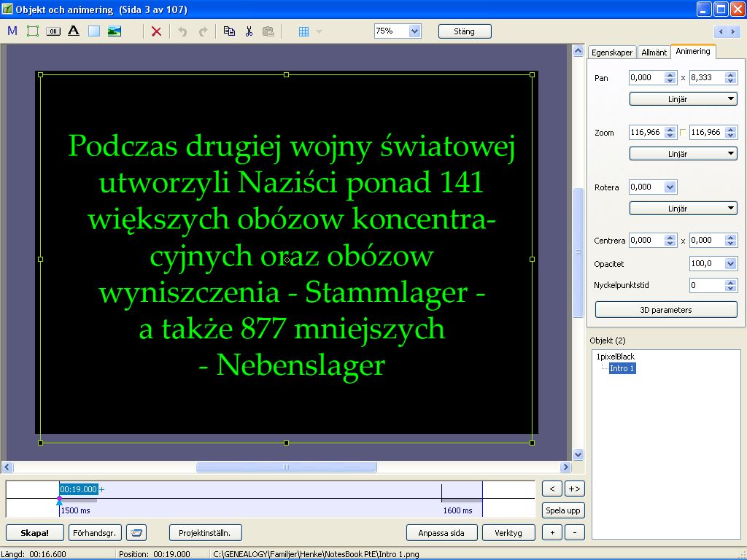Viewport: 747px width, 560px height.
Task: Click the object center point marker
Action: (287, 260)
